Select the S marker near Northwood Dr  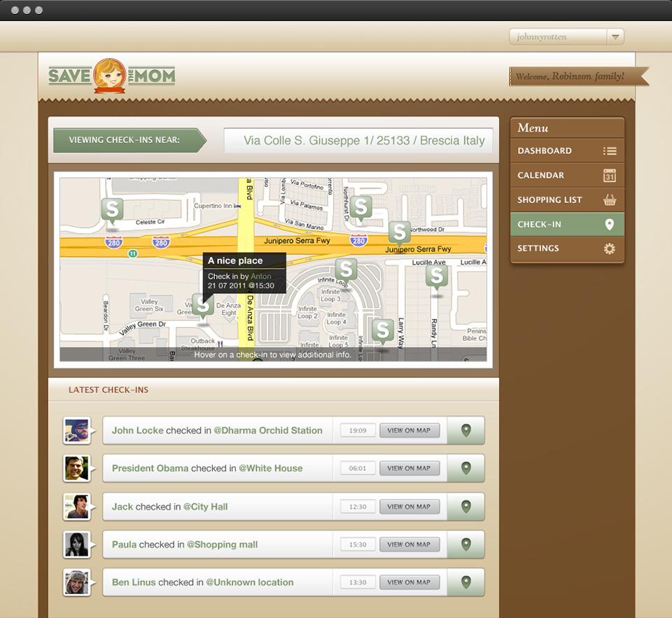pyautogui.click(x=399, y=234)
